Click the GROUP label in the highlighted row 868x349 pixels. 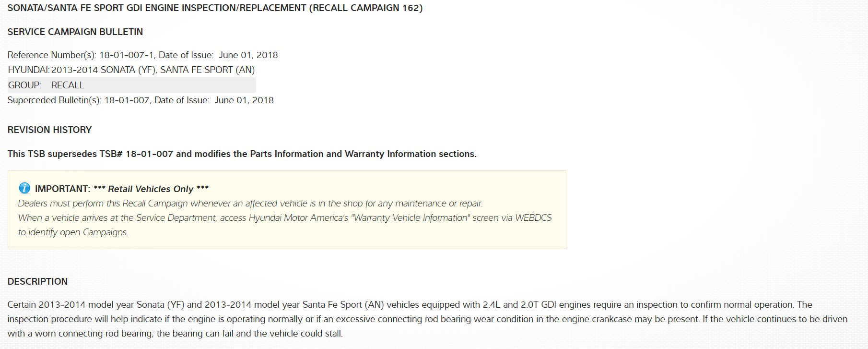(x=24, y=85)
